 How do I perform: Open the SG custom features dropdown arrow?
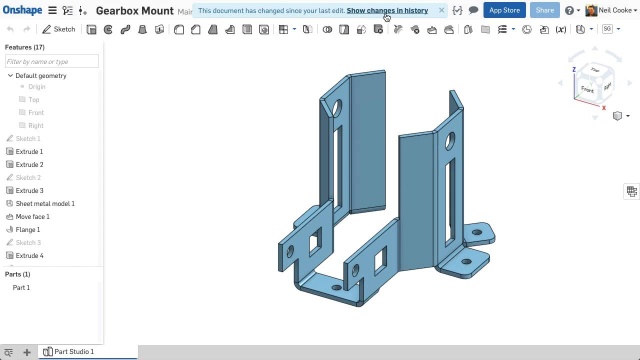click(x=618, y=29)
